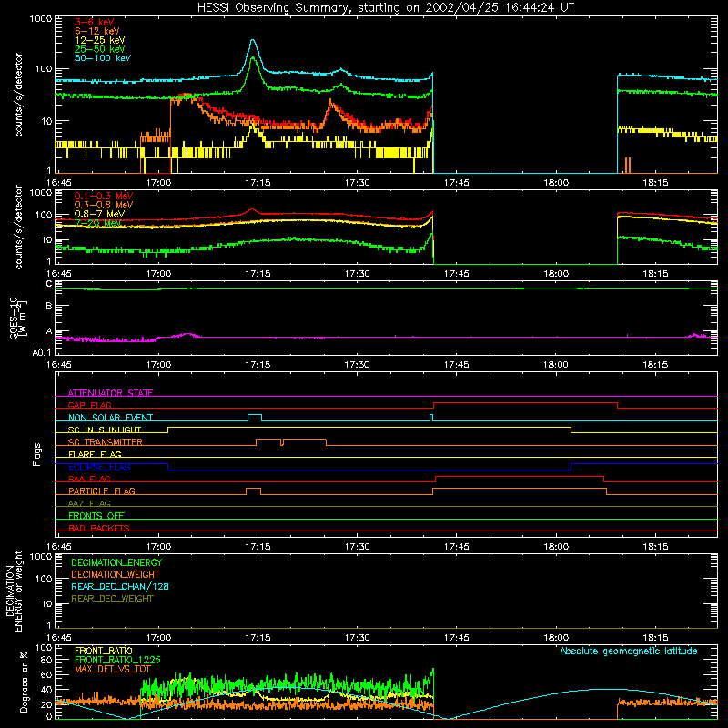Screen dimensions: 728x728
Task: Select the BAD_PACKETS flag label
Action: (x=99, y=528)
